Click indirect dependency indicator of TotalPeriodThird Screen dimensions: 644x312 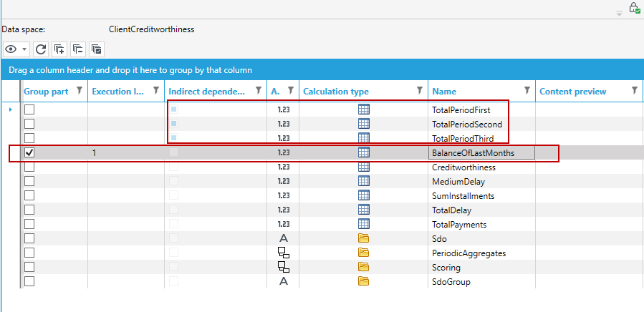(174, 138)
